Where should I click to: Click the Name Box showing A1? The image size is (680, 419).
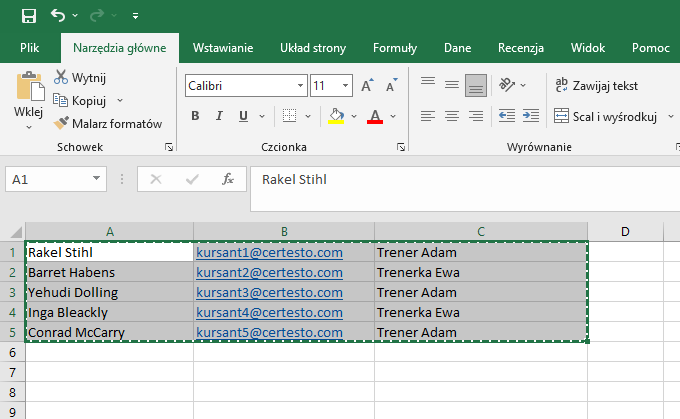pyautogui.click(x=47, y=179)
